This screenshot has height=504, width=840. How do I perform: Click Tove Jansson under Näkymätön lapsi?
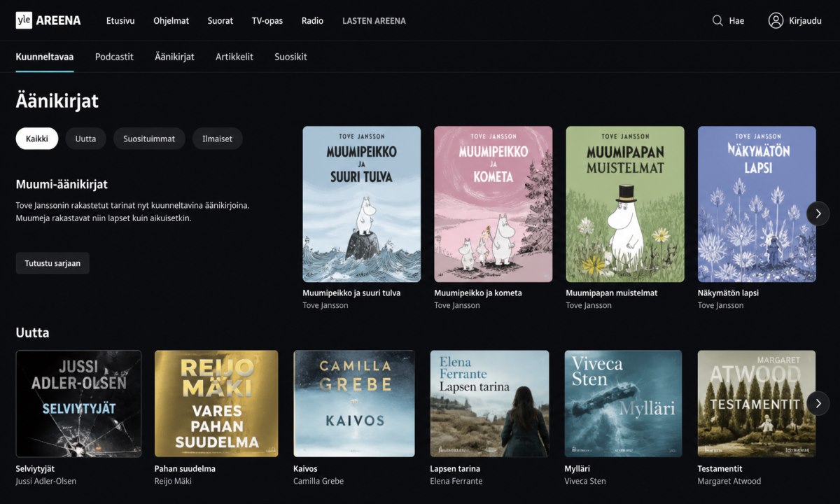click(721, 305)
